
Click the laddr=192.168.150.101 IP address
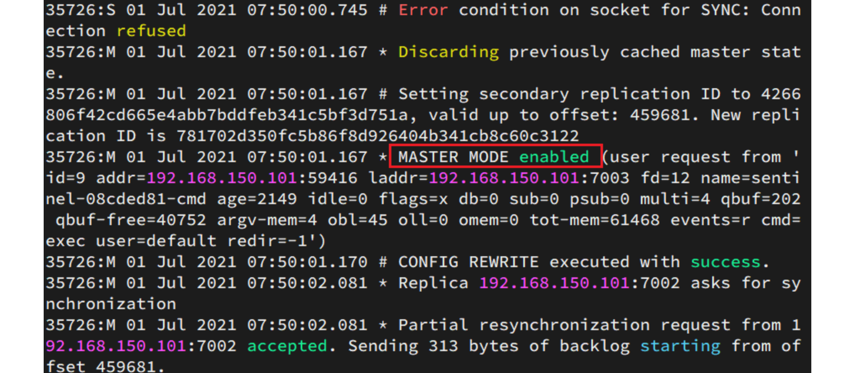click(504, 178)
